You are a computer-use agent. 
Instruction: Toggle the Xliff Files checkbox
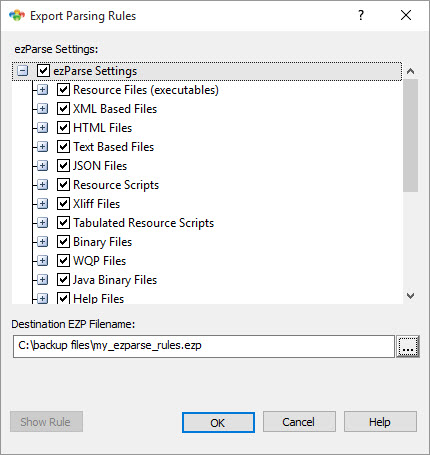pyautogui.click(x=63, y=204)
